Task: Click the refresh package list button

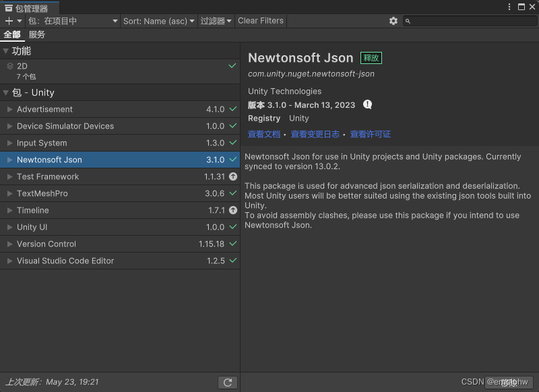Action: pos(228,383)
